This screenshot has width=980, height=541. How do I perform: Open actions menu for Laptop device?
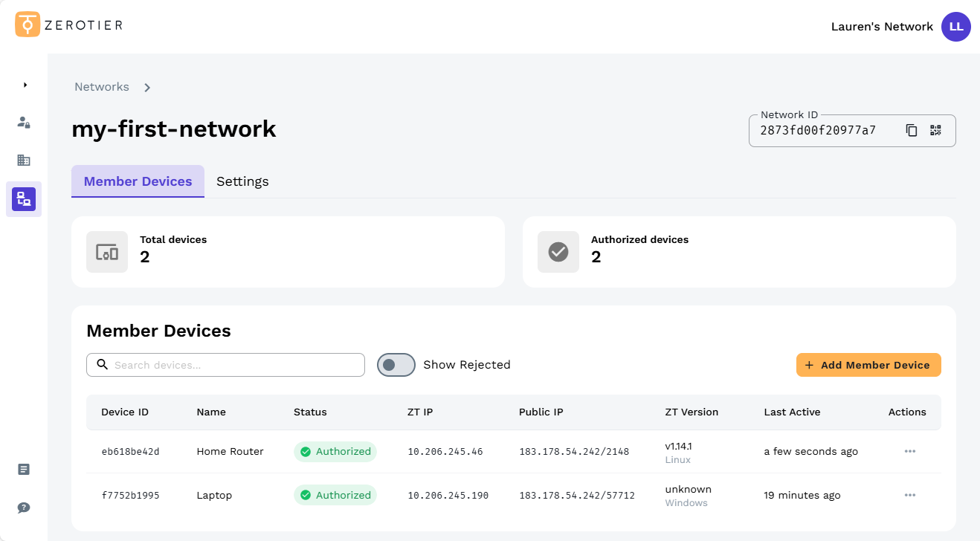[909, 495]
